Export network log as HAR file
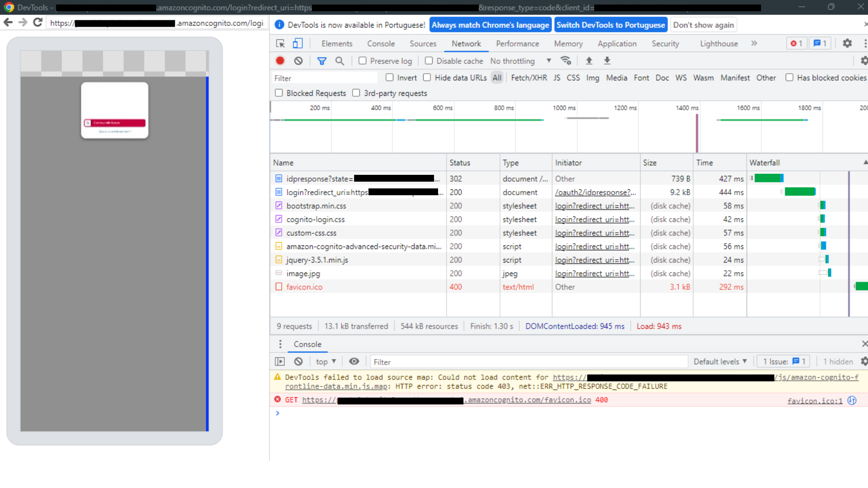 [x=607, y=60]
